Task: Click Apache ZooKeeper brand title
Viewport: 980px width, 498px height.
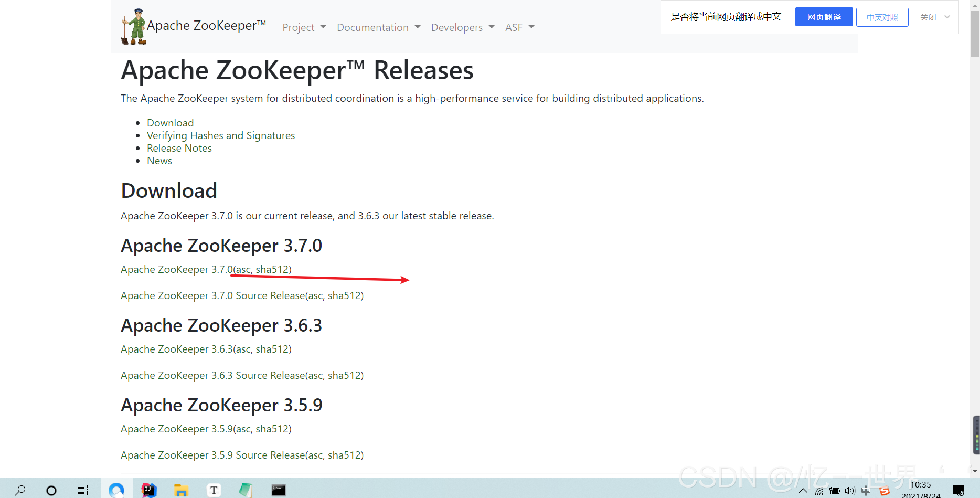Action: pyautogui.click(x=206, y=25)
